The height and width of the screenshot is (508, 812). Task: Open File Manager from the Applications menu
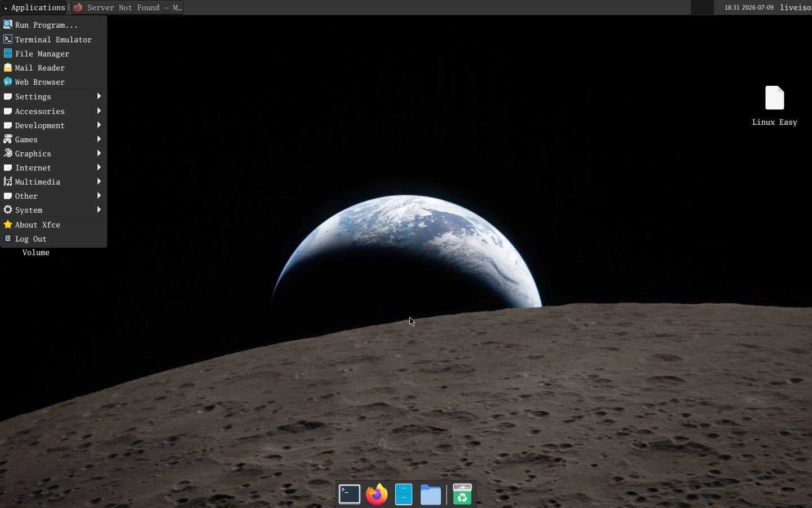(54, 54)
